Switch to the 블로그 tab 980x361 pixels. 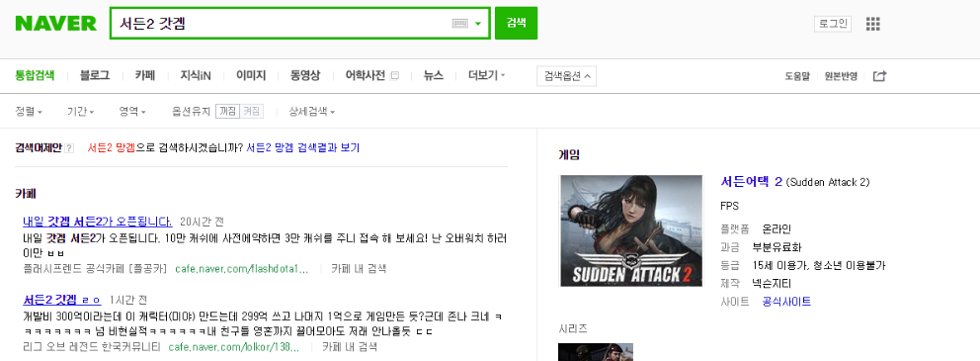[95, 76]
